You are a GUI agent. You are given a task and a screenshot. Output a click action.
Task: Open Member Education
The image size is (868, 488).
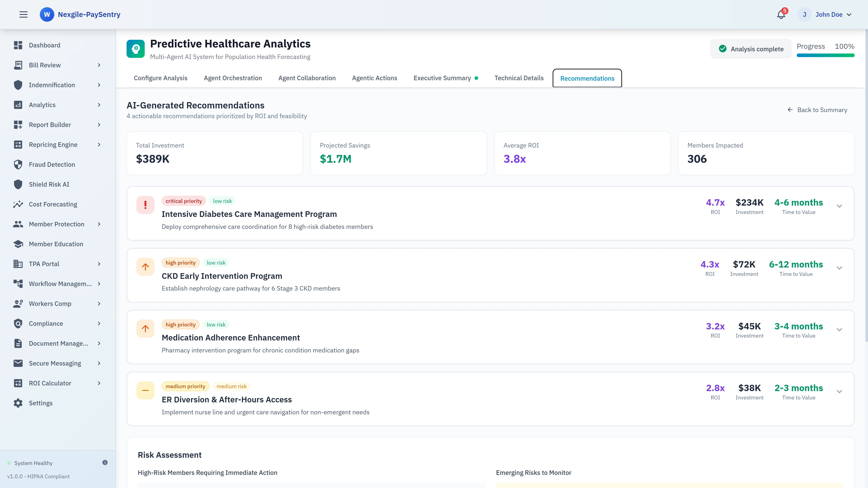[x=56, y=244]
